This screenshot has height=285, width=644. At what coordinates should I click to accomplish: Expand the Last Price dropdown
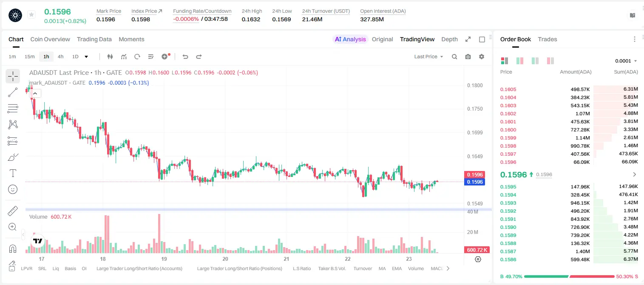(x=428, y=57)
